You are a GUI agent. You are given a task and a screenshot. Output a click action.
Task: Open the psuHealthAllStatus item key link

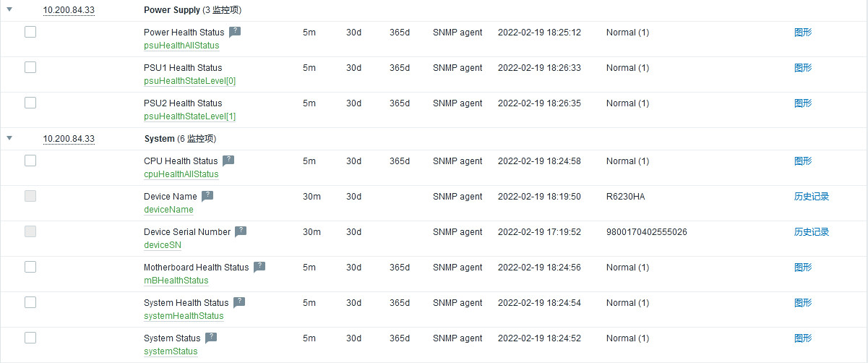coord(181,46)
